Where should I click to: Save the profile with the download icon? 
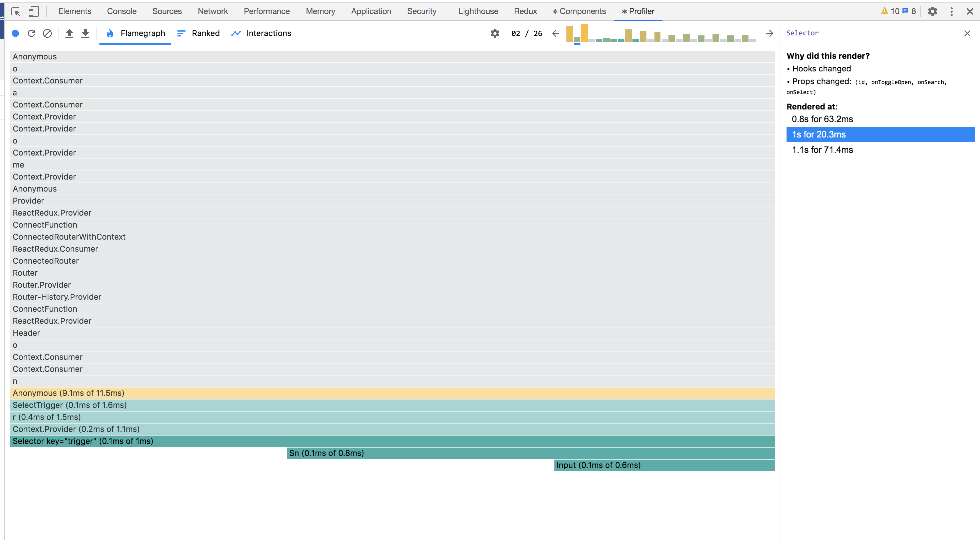click(x=86, y=33)
